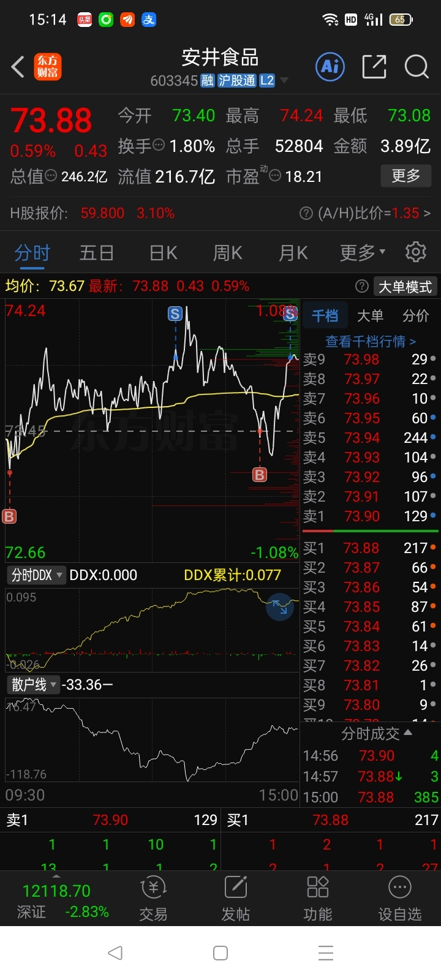The width and height of the screenshot is (441, 980).
Task: Tap the B buy marker at chart open
Action: pos(9,516)
